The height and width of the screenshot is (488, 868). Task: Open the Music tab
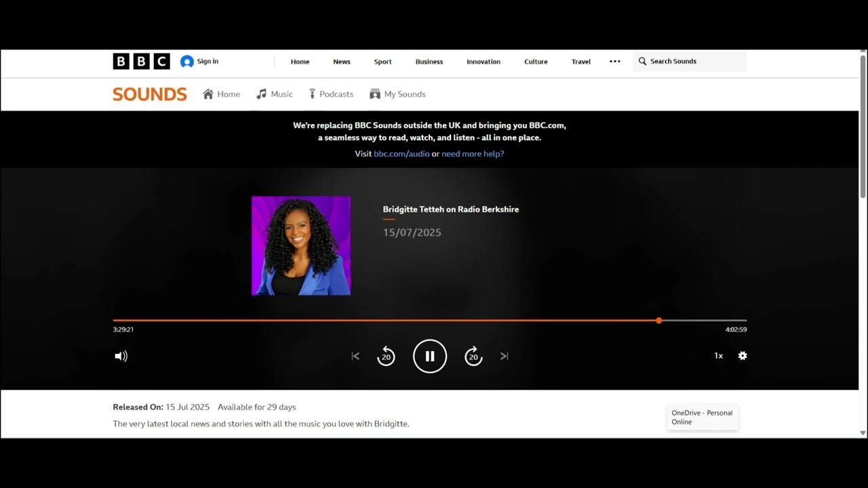pyautogui.click(x=275, y=94)
